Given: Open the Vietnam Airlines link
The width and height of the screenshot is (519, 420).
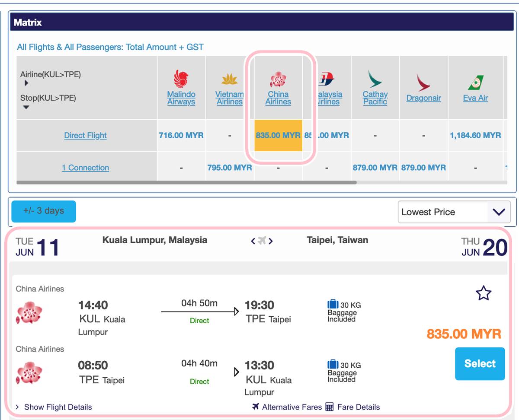Looking at the screenshot, I should (x=230, y=98).
